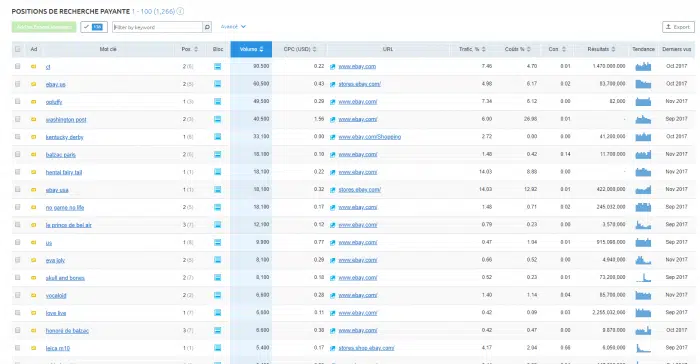
Task: Sort by the Con. column
Action: [x=557, y=49]
